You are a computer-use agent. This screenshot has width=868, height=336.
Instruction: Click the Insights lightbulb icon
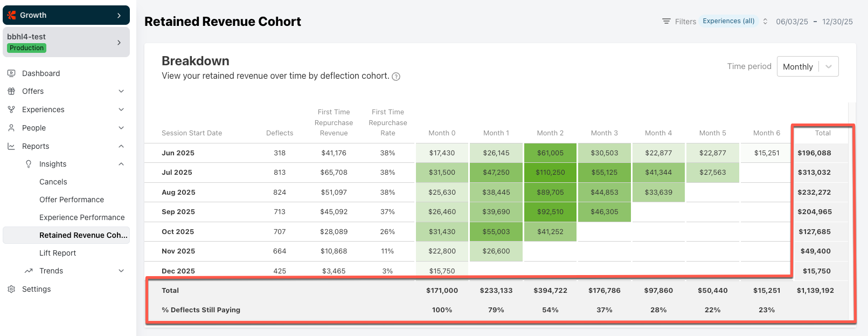pos(29,164)
